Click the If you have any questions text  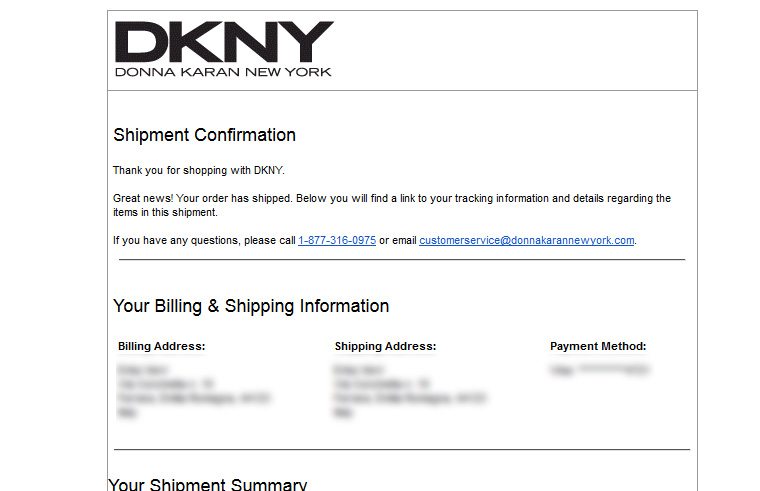tap(204, 240)
